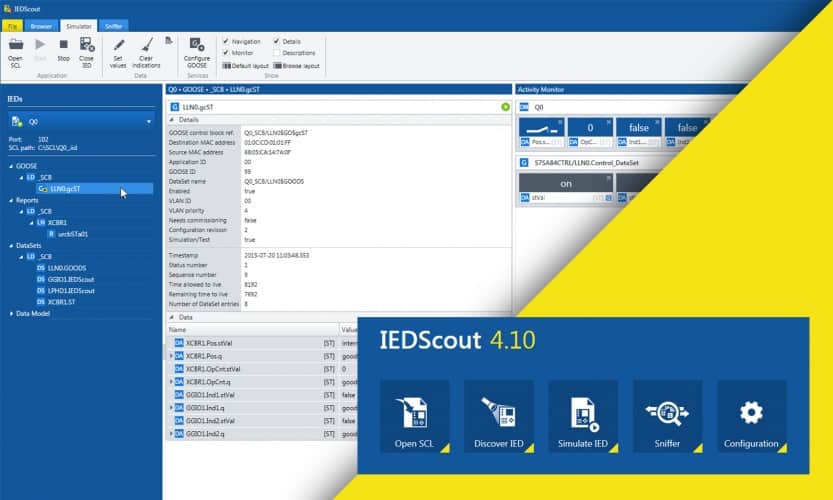The image size is (833, 500).
Task: Open the Configure GOOSE tool
Action: click(197, 45)
